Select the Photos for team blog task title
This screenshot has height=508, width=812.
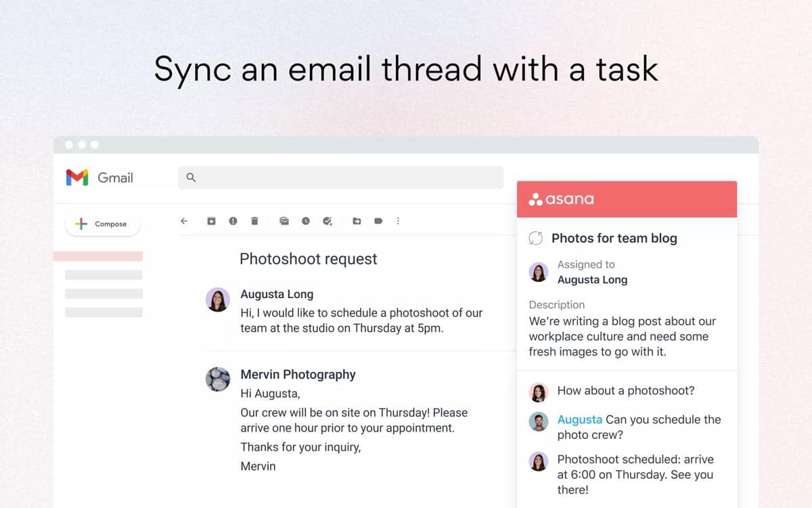(614, 238)
